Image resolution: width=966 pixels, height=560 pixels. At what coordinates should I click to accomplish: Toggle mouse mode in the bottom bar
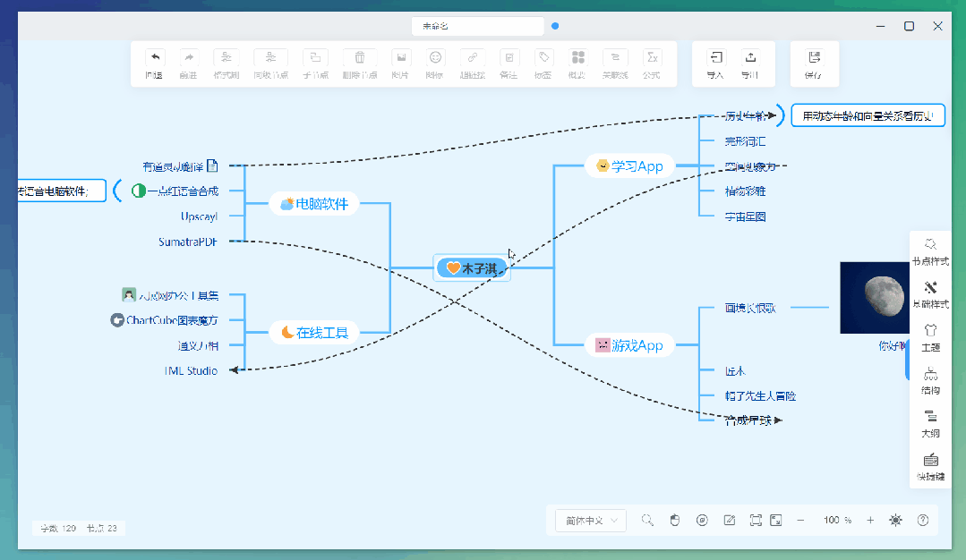click(x=675, y=521)
